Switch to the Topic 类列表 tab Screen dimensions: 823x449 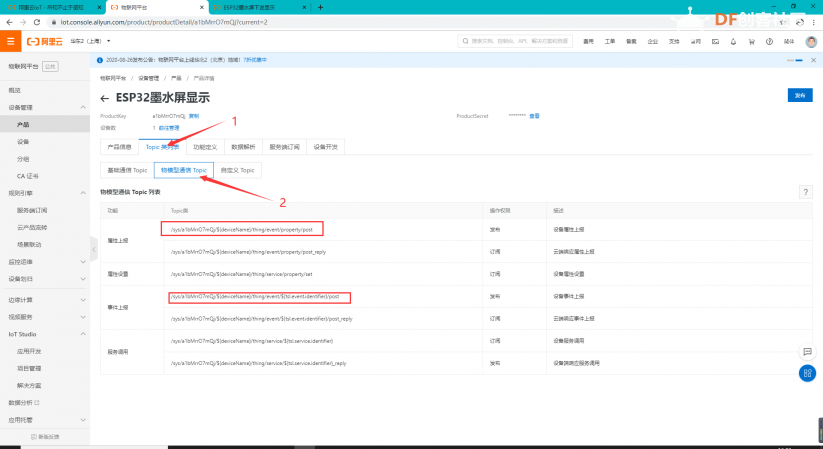click(162, 147)
